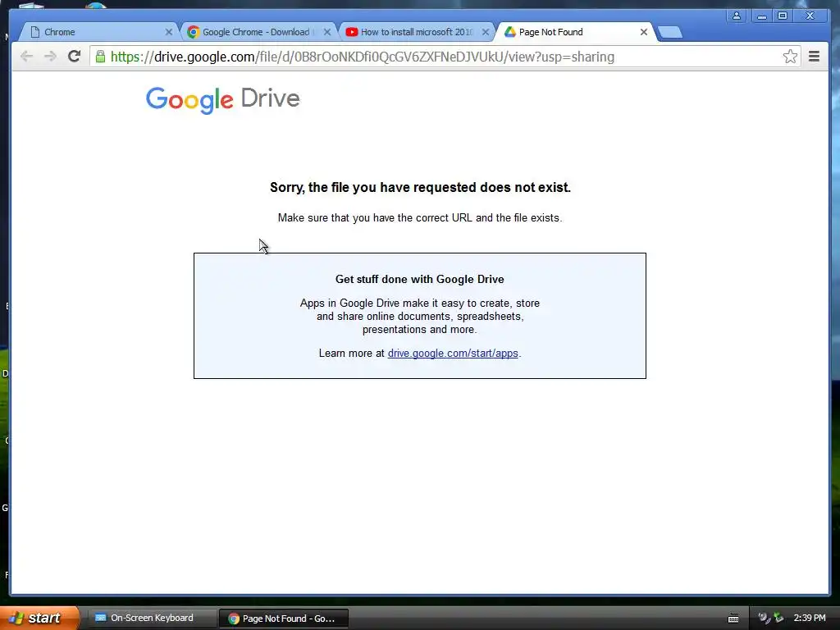Open a new tab

pos(669,33)
